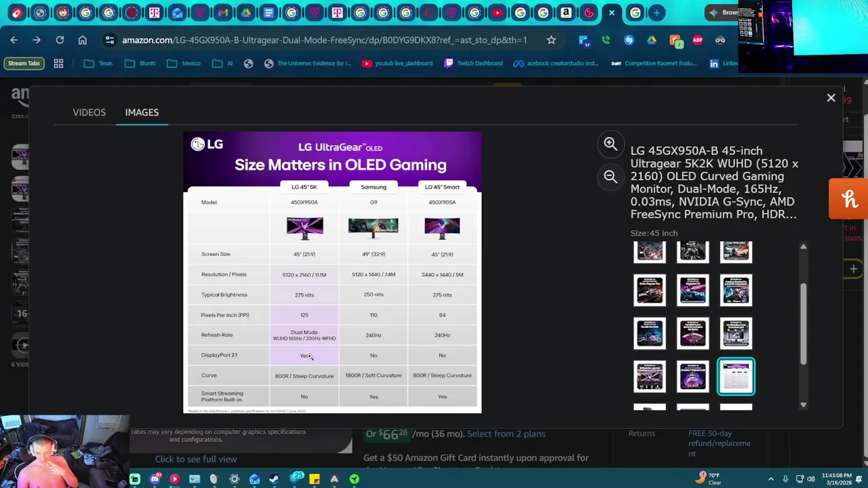
Task: Click the thumbnail list scrollbar down arrow
Action: [803, 405]
